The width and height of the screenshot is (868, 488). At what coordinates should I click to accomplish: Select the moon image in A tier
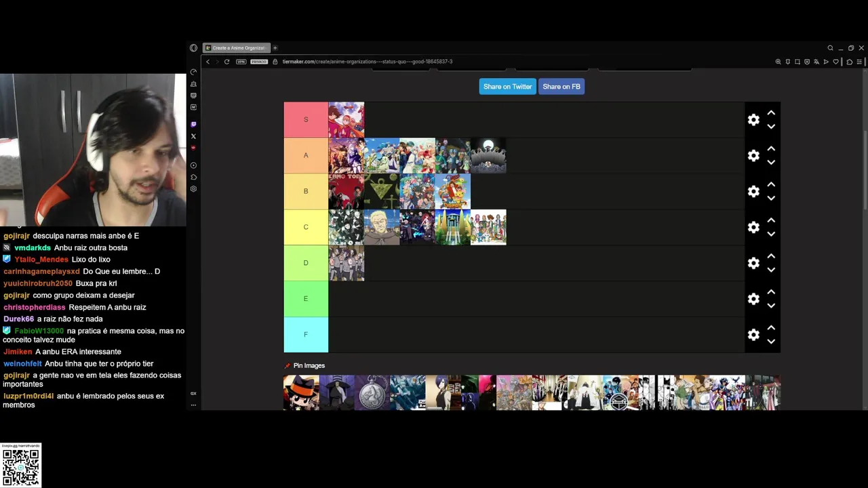[x=488, y=156]
